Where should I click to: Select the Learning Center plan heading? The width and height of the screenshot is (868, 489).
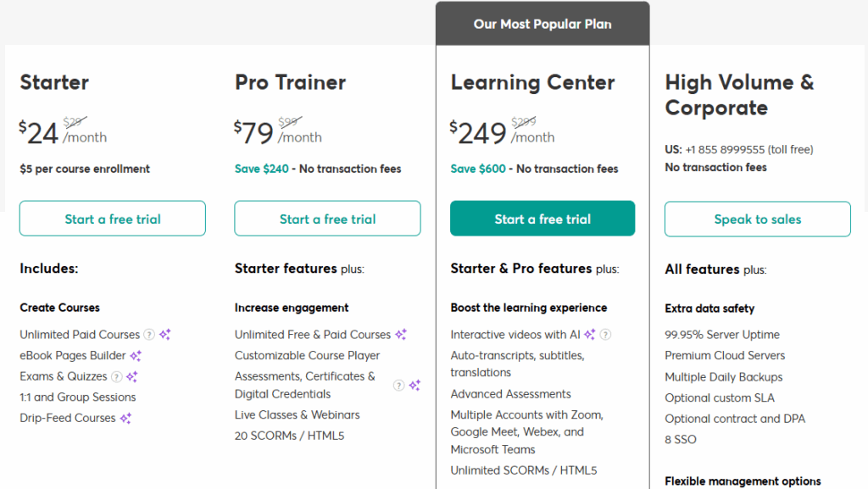coord(531,82)
